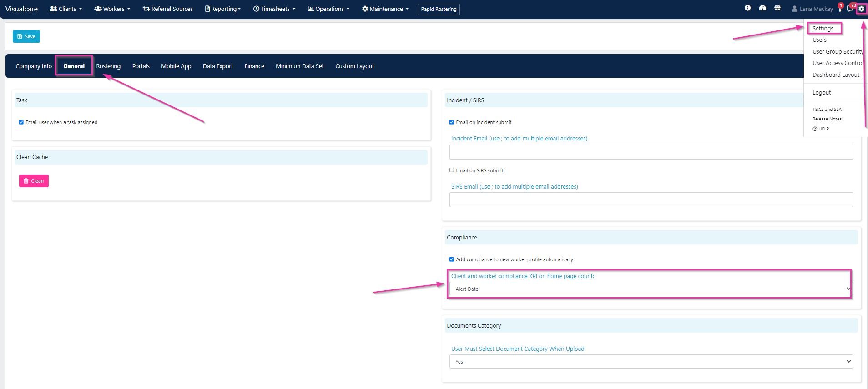Open the Clients dropdown menu
This screenshot has width=868, height=389.
click(x=66, y=9)
